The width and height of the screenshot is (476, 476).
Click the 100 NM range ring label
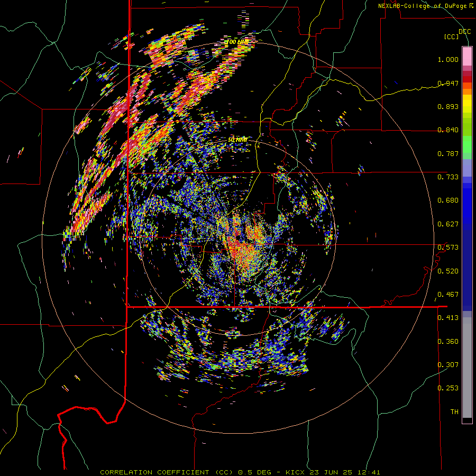click(237, 42)
